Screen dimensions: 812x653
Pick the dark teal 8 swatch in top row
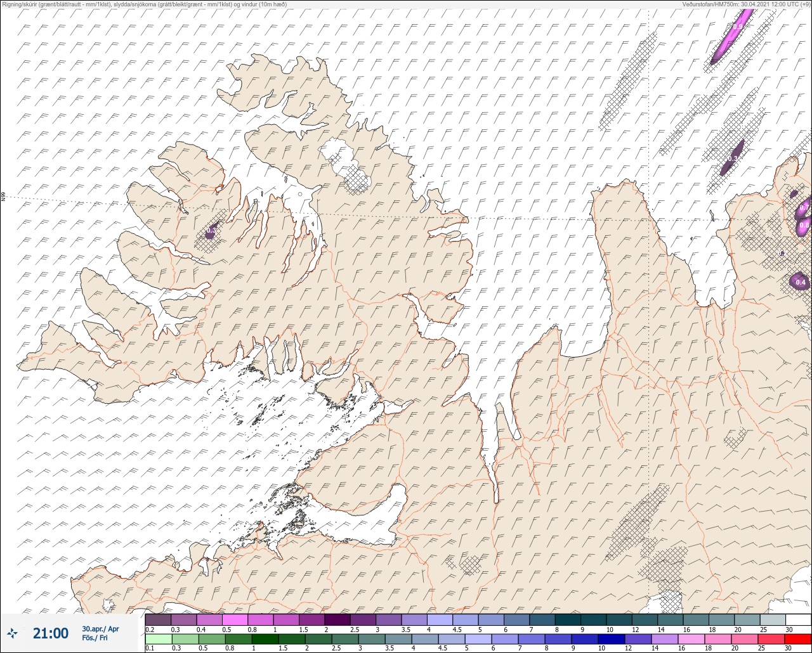point(568,619)
